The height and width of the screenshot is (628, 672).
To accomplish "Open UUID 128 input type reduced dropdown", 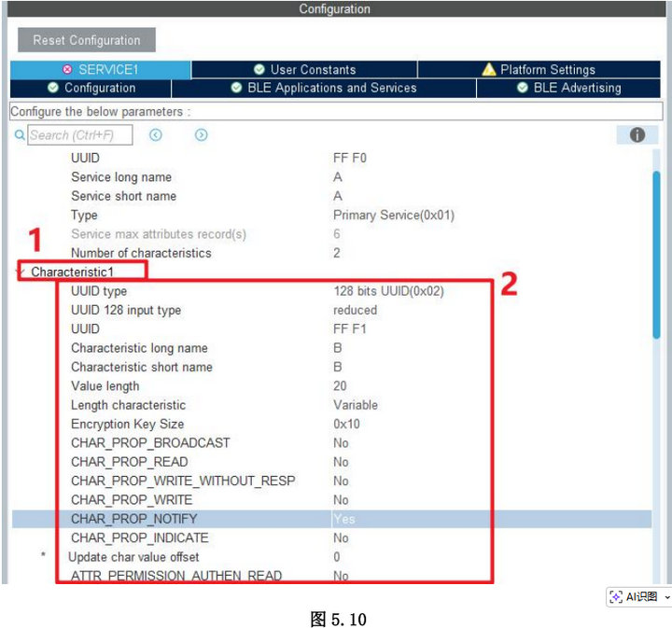I will pos(356,310).
